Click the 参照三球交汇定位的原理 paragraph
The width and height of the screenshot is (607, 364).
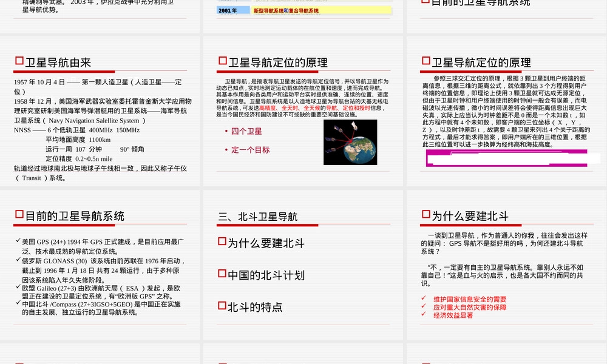click(506, 111)
